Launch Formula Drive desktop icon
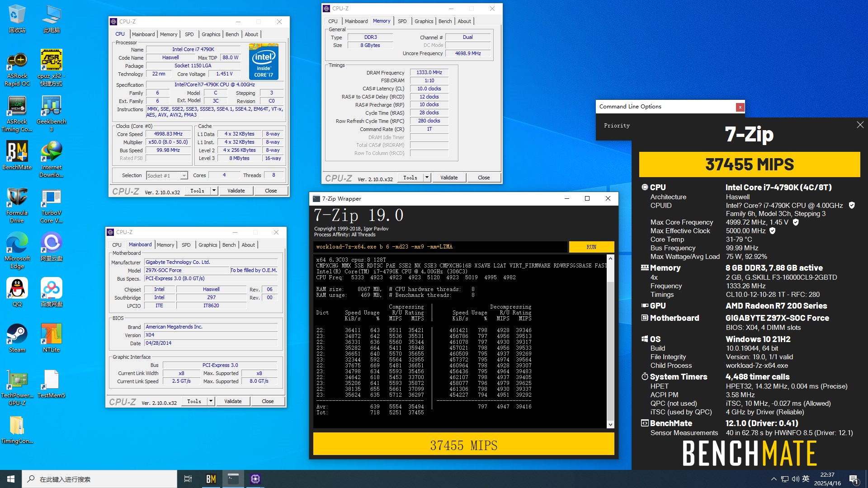The width and height of the screenshot is (868, 488). point(17,205)
